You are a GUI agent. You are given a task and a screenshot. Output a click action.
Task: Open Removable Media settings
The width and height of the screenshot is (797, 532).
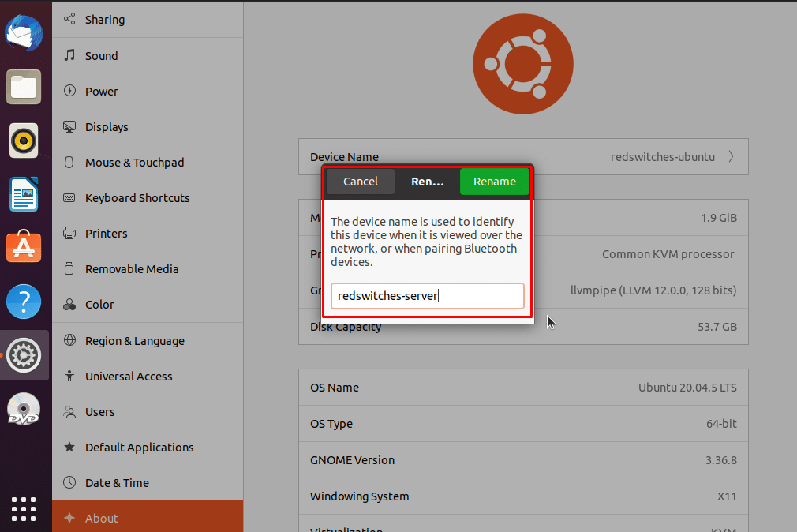pos(148,269)
